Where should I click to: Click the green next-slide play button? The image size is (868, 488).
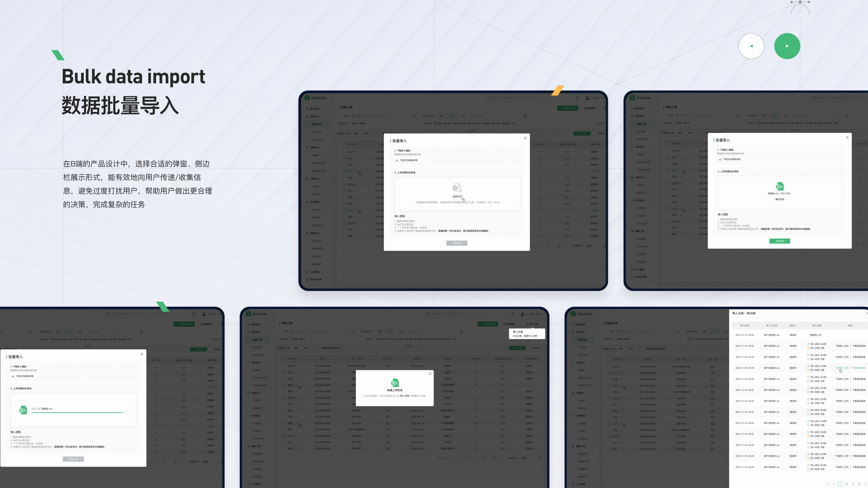coord(787,46)
